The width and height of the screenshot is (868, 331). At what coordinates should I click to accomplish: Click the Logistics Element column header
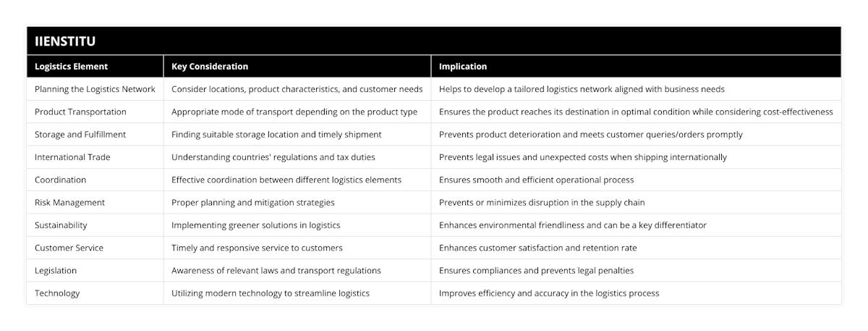tap(71, 67)
